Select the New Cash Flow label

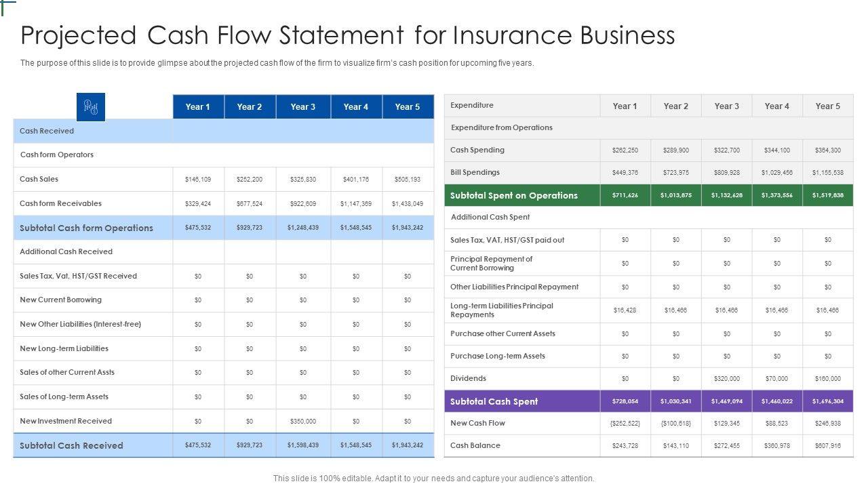[477, 423]
